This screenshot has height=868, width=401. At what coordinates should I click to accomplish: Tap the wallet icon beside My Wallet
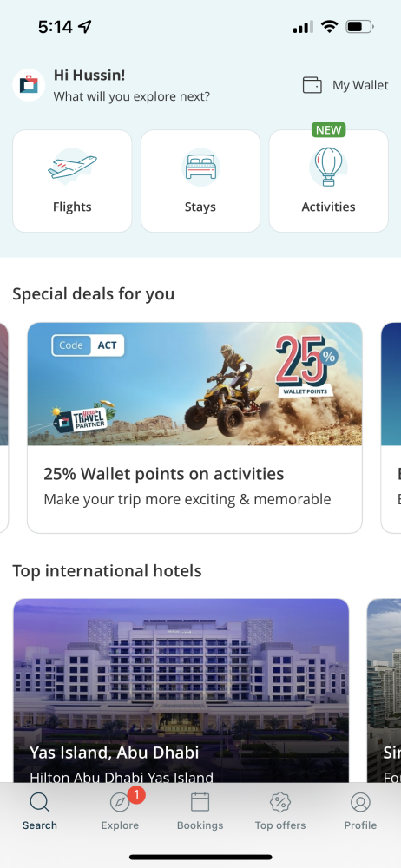point(312,85)
